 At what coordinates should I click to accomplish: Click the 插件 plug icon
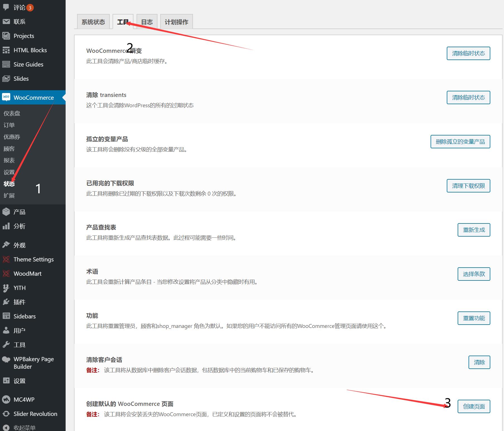(x=6, y=302)
